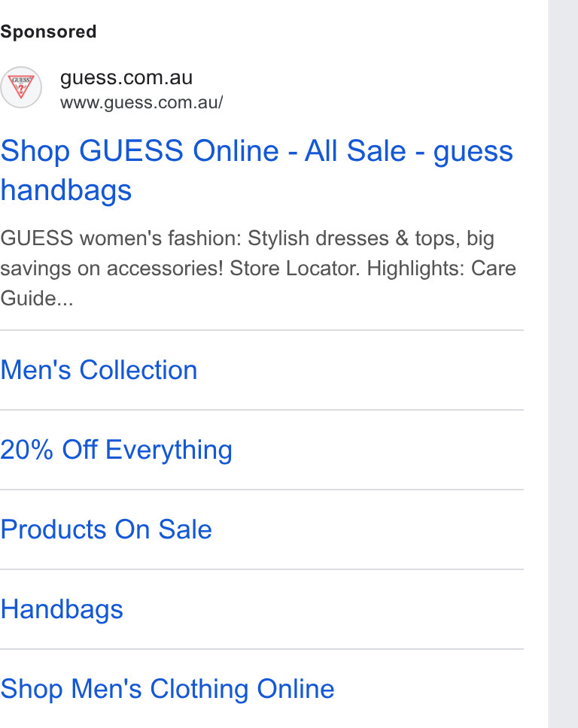Open the Shop GUESS Online headline link

[x=257, y=171]
